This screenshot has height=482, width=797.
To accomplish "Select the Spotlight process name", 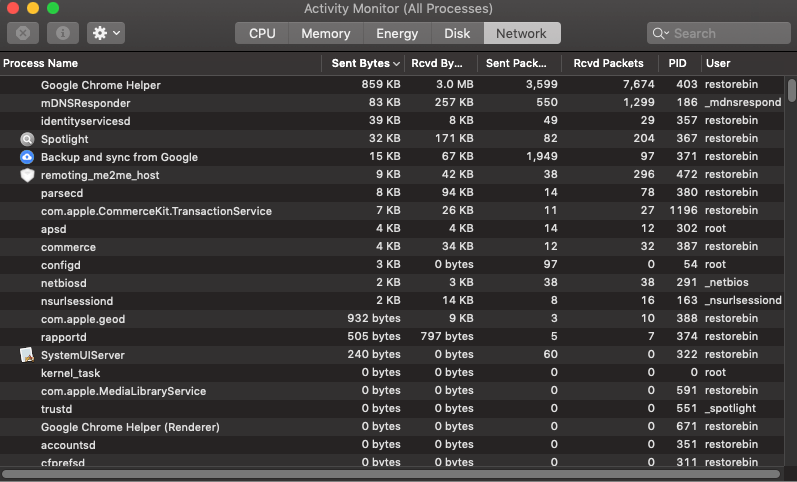I will pyautogui.click(x=65, y=139).
